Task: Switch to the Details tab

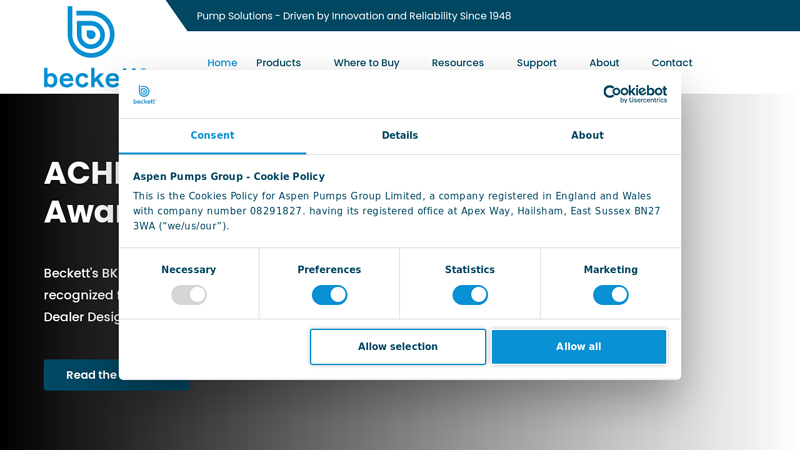Action: [400, 136]
